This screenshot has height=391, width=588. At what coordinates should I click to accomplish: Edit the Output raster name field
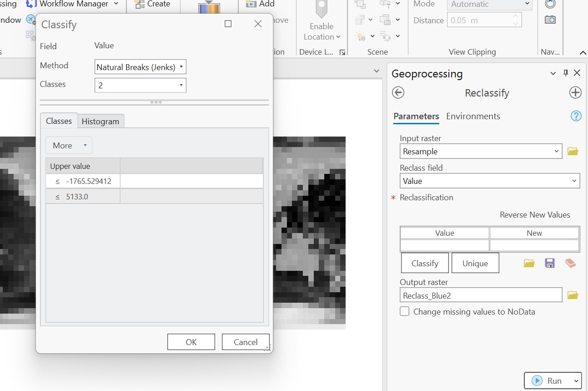coord(481,295)
